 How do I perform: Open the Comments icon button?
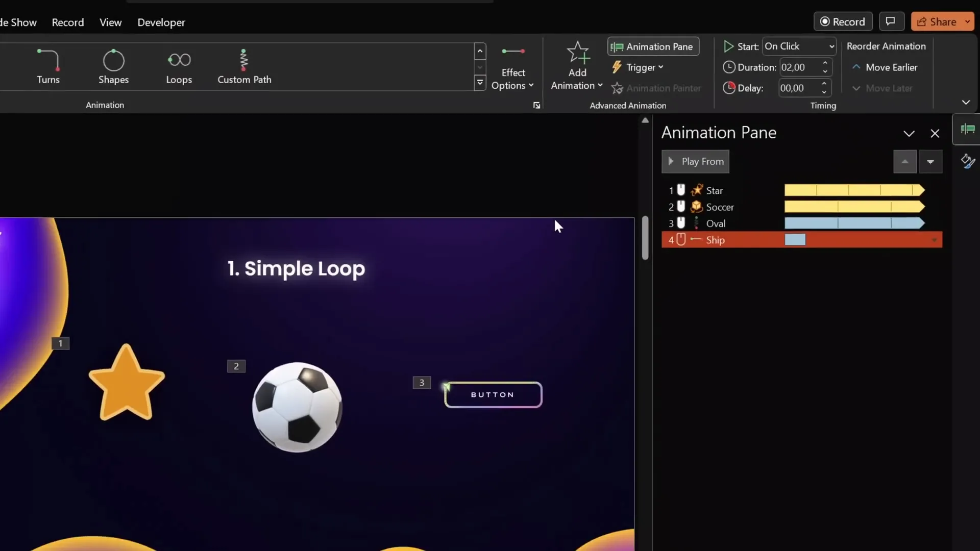891,21
